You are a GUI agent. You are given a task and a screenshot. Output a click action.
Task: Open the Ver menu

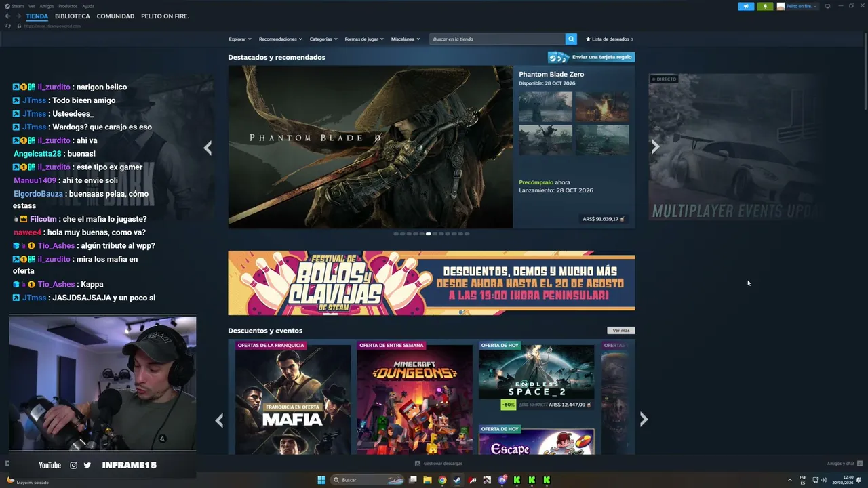[32, 6]
